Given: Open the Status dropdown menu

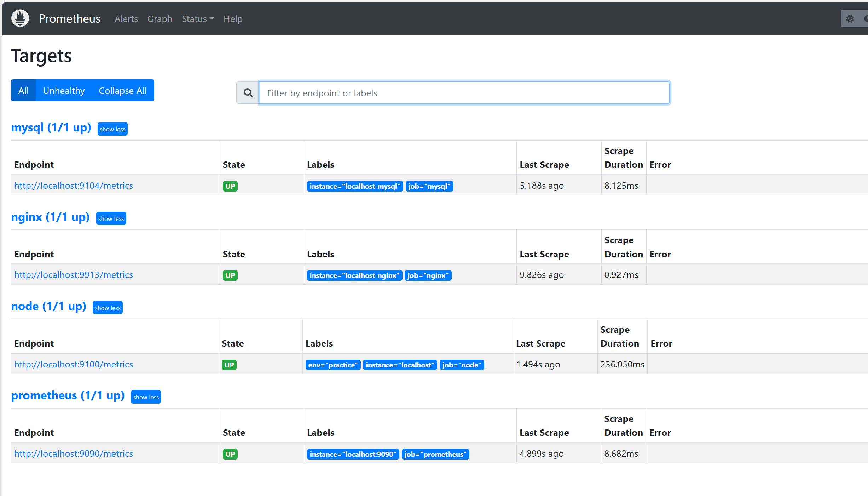Looking at the screenshot, I should [x=198, y=19].
